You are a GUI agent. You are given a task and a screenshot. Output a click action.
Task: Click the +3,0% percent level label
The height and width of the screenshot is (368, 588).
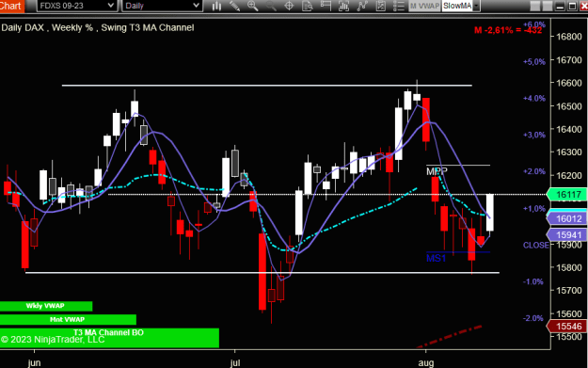coord(534,135)
